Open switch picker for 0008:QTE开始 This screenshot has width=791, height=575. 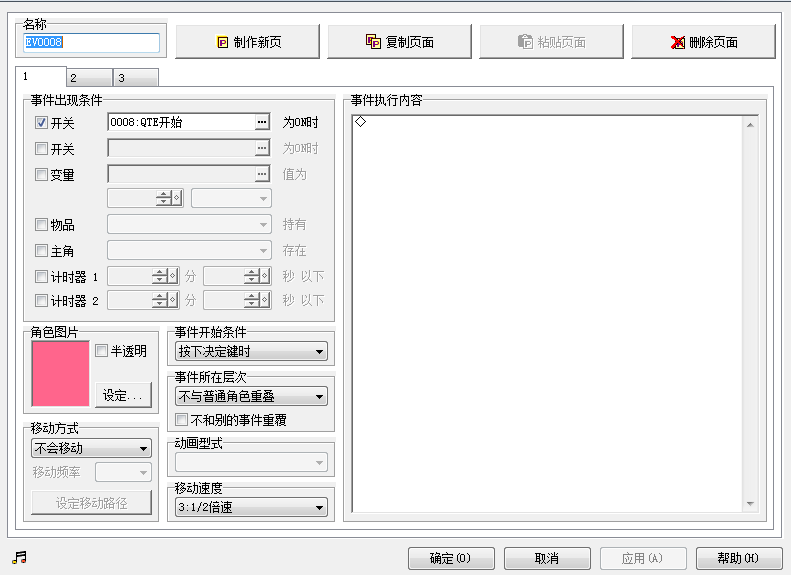[262, 122]
